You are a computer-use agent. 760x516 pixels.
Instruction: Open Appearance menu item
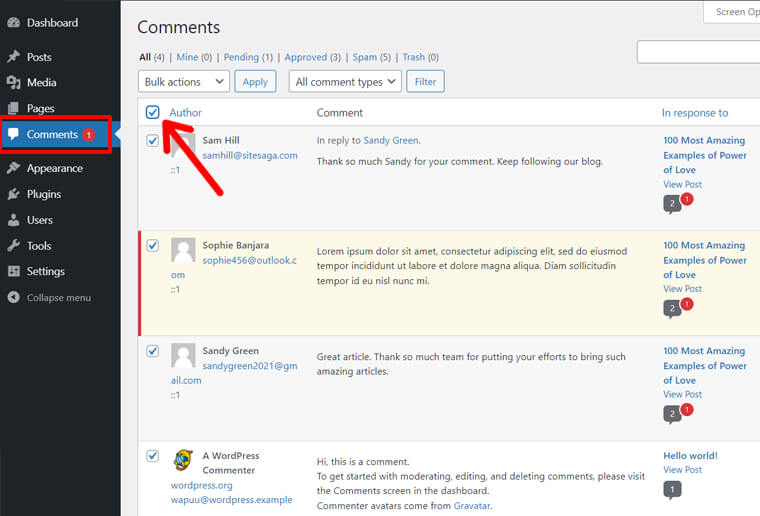[x=55, y=168]
